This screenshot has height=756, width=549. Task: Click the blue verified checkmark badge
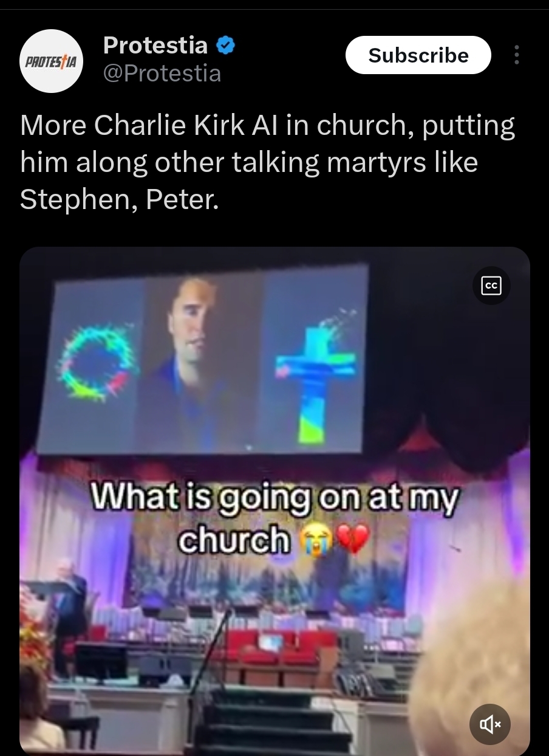(226, 46)
